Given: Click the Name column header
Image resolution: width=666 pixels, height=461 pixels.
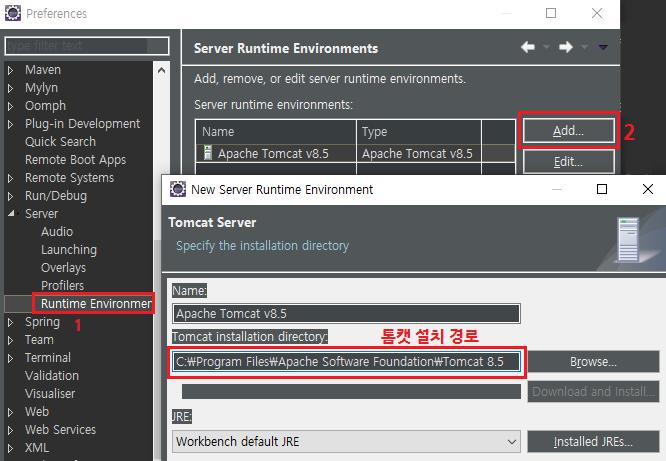Looking at the screenshot, I should coord(276,132).
